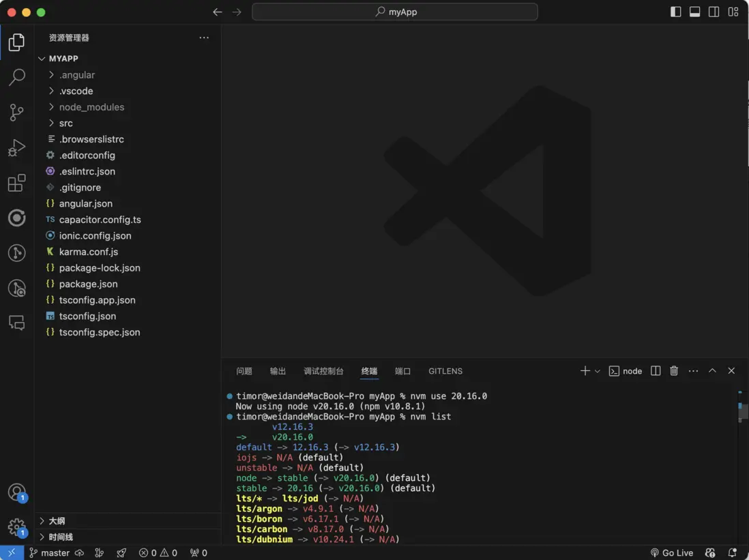Open the Run and Debug view
Screen dimensions: 749x560
click(x=17, y=148)
